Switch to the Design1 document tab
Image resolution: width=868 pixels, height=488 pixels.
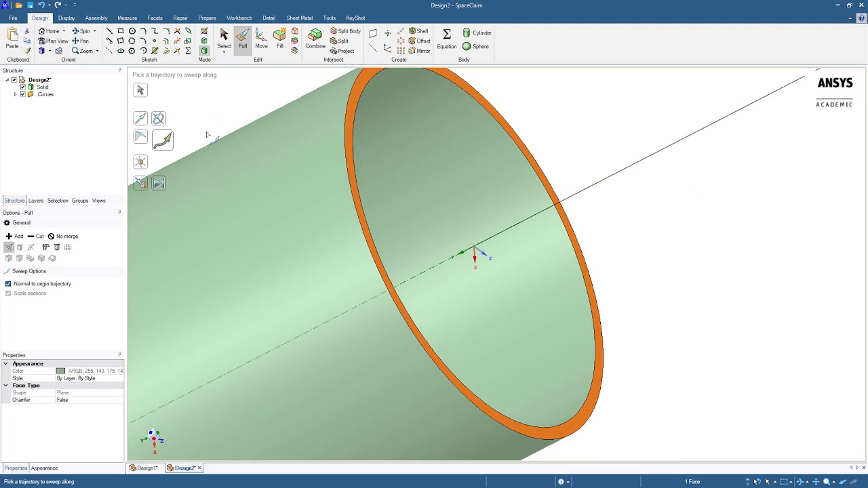click(x=144, y=468)
